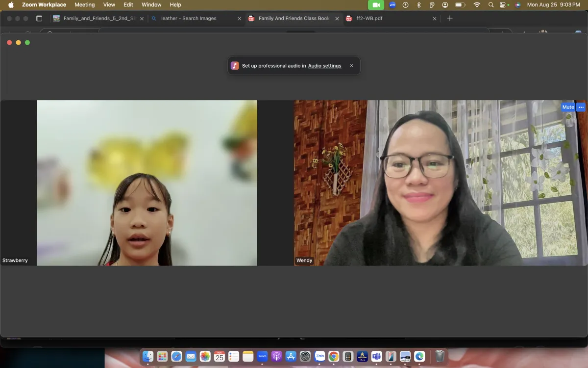Open more options on Wendy's video tile
This screenshot has width=588, height=368.
pyautogui.click(x=581, y=107)
